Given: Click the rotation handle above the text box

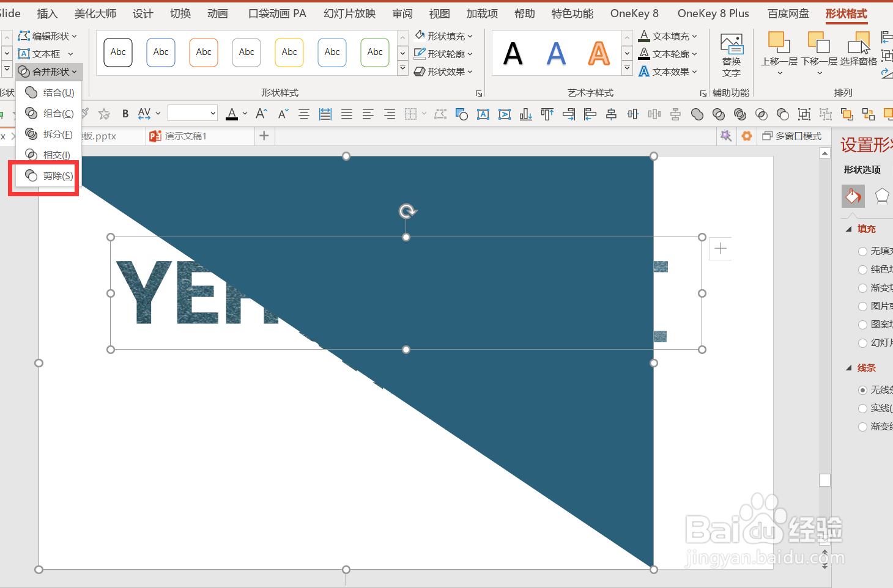Looking at the screenshot, I should tap(407, 211).
